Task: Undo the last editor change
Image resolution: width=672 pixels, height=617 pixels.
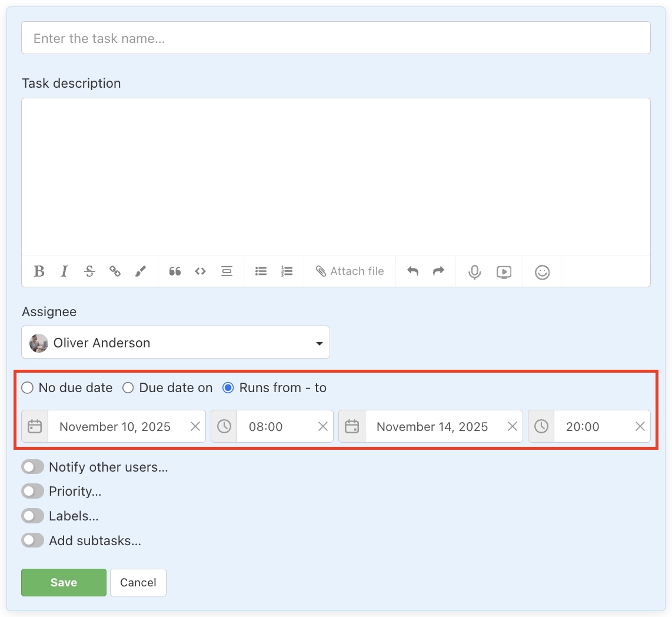Action: (x=412, y=271)
